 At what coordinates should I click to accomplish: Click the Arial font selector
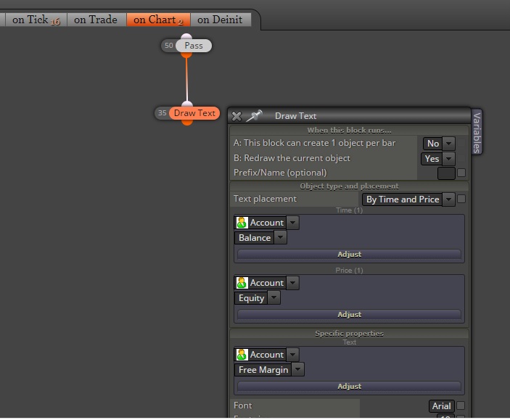[441, 406]
